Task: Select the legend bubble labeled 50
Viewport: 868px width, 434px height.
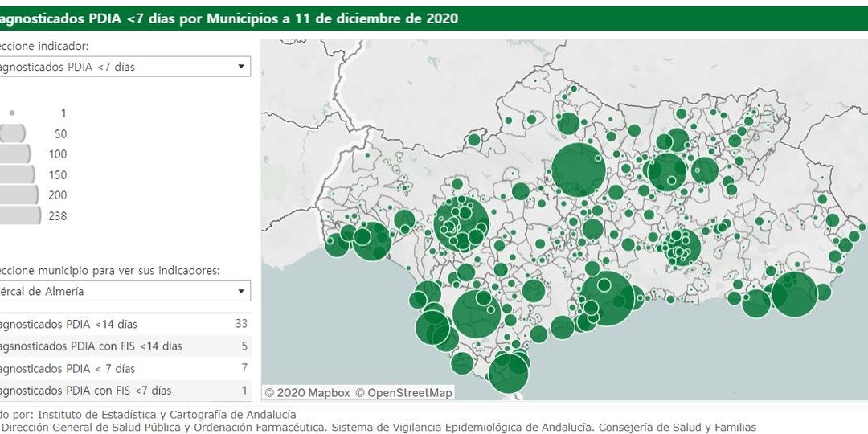Action: tap(14, 133)
